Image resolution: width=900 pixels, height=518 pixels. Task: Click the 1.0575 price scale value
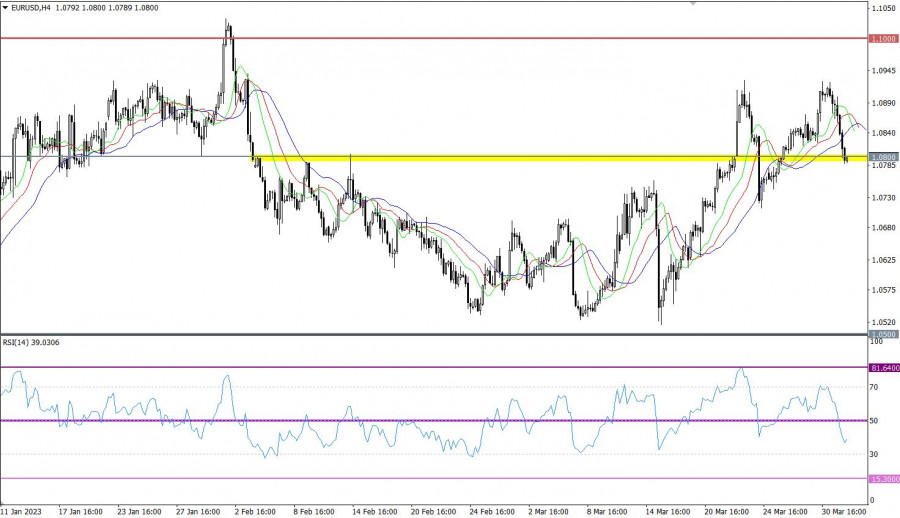882,291
